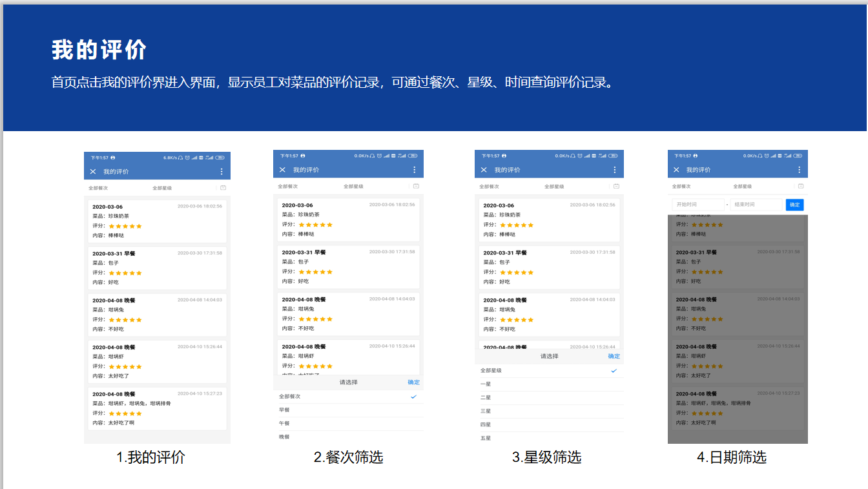868x489 pixels.
Task: Open kebab menu in 2.餐次筛选 screenshot
Action: [415, 170]
